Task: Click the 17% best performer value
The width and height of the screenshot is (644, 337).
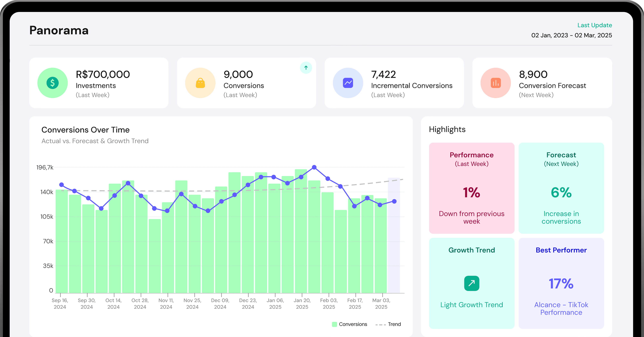Action: [x=561, y=283]
